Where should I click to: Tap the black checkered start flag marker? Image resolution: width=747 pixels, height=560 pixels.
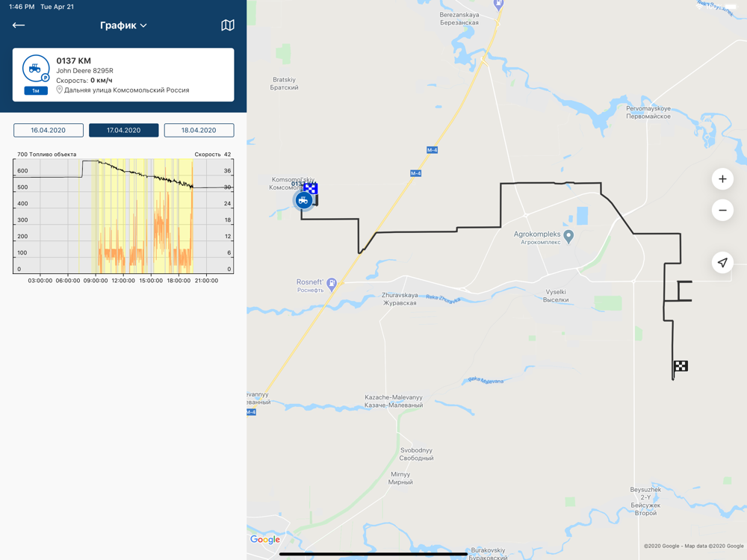[681, 366]
